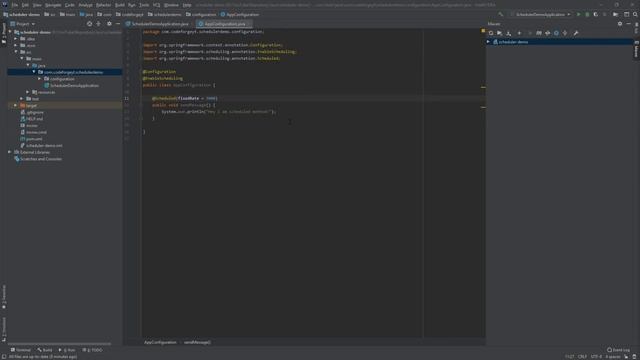Expand scheduler-demo node in Maven panel

[489, 42]
